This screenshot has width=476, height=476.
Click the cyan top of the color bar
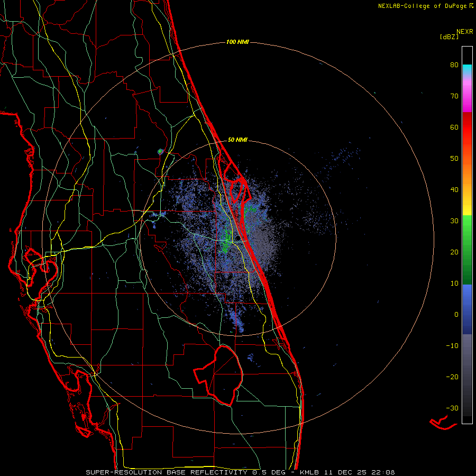click(x=467, y=69)
